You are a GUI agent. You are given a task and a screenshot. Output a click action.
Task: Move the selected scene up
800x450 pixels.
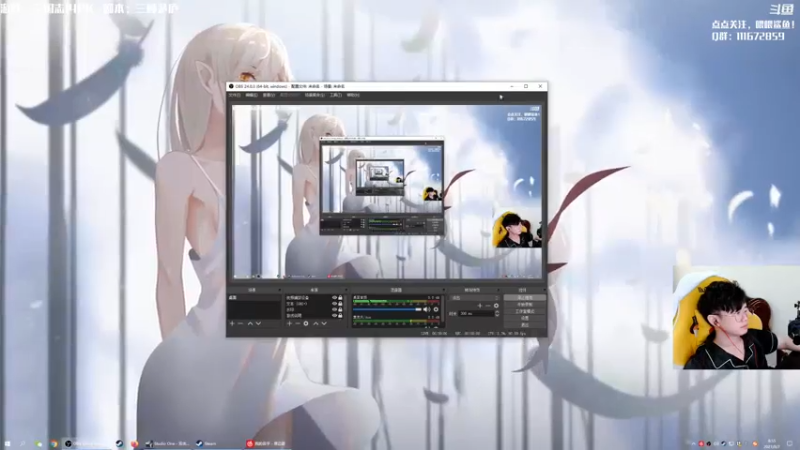coord(250,323)
